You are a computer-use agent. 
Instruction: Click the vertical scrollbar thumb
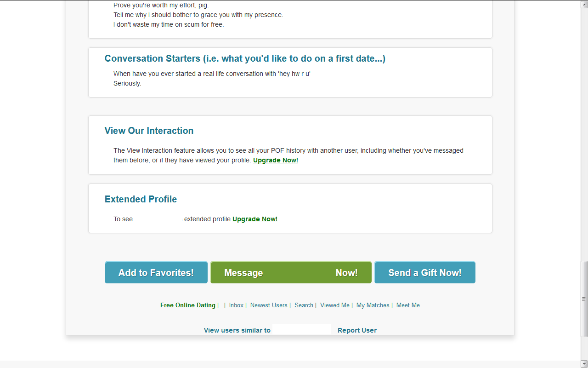pos(584,299)
